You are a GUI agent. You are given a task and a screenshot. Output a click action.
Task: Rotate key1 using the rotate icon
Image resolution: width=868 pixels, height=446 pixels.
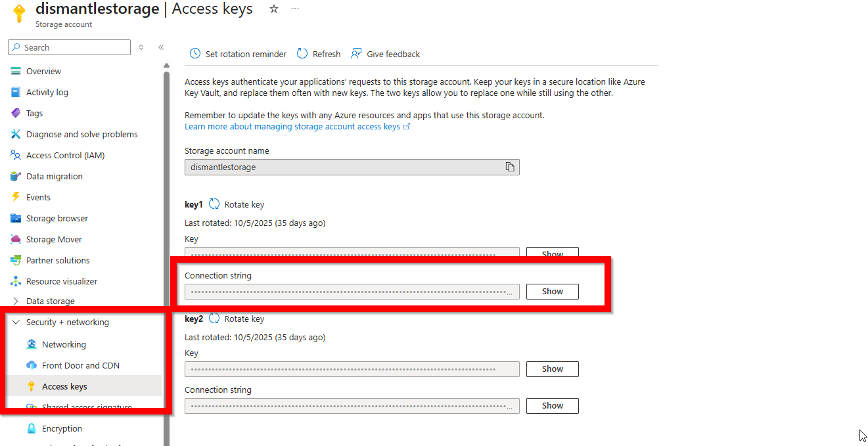[214, 204]
